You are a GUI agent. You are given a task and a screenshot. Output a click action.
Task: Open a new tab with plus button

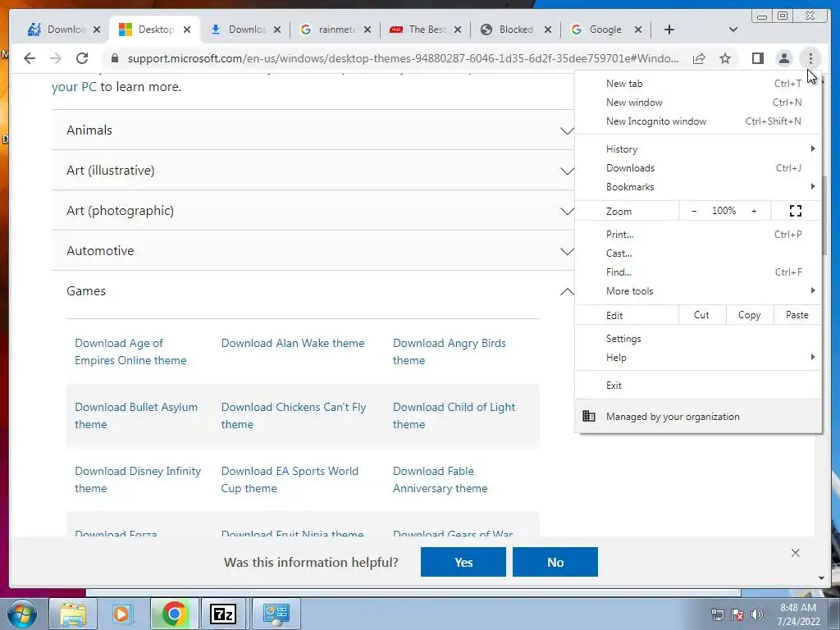click(669, 30)
